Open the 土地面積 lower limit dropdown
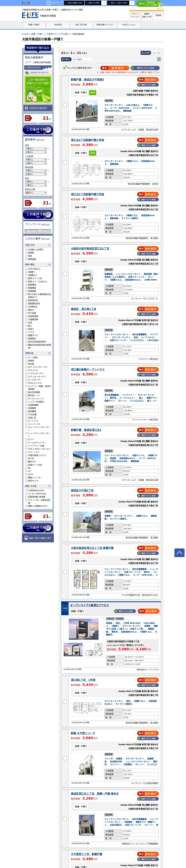Screen dimensions: 186x868 tap(35, 160)
